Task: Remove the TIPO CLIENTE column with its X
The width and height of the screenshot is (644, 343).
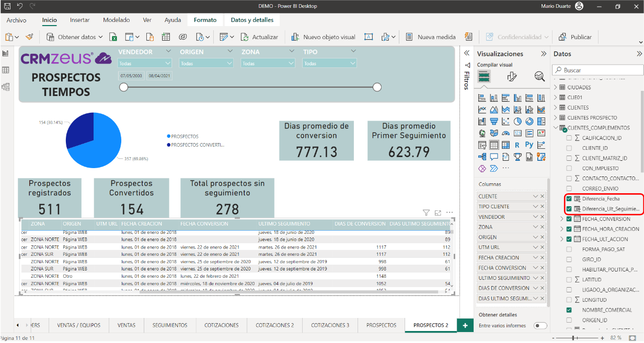Action: (x=542, y=206)
